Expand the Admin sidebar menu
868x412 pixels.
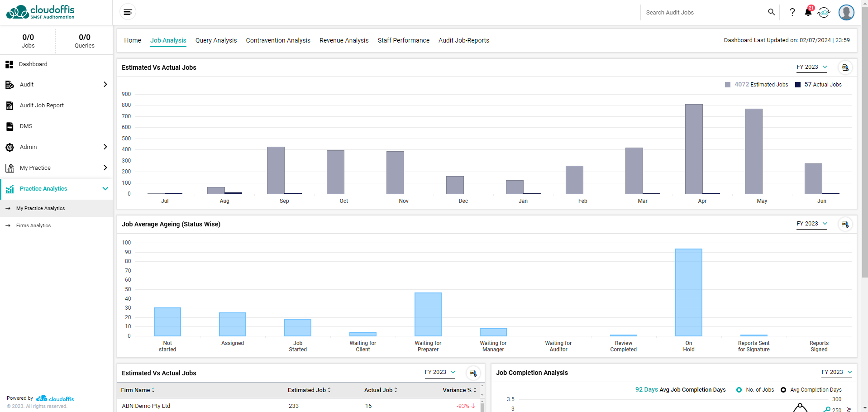click(105, 147)
